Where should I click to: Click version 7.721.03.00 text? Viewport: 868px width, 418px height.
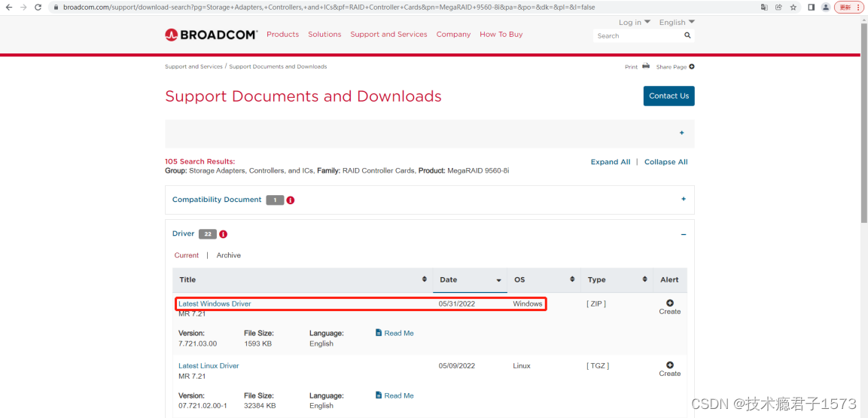tap(198, 343)
